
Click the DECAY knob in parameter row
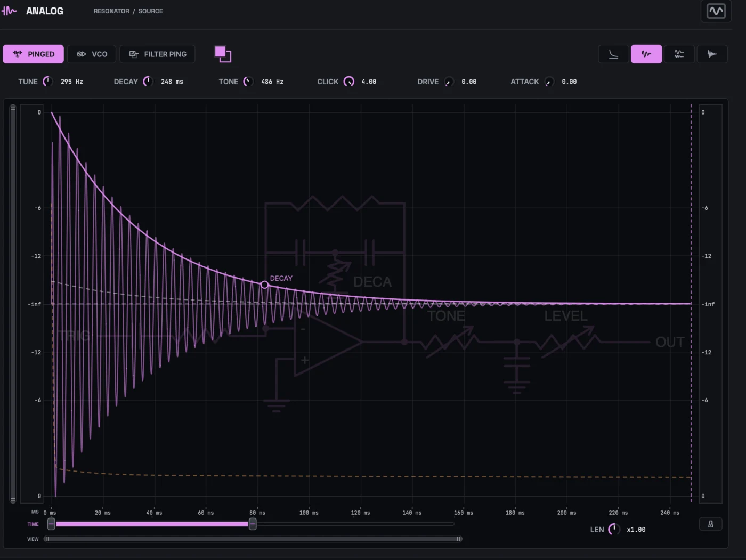(148, 82)
